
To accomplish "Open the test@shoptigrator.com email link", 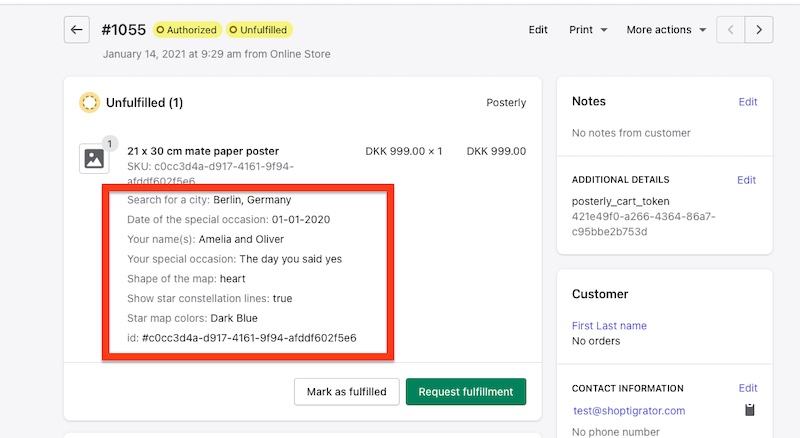I will (x=629, y=410).
